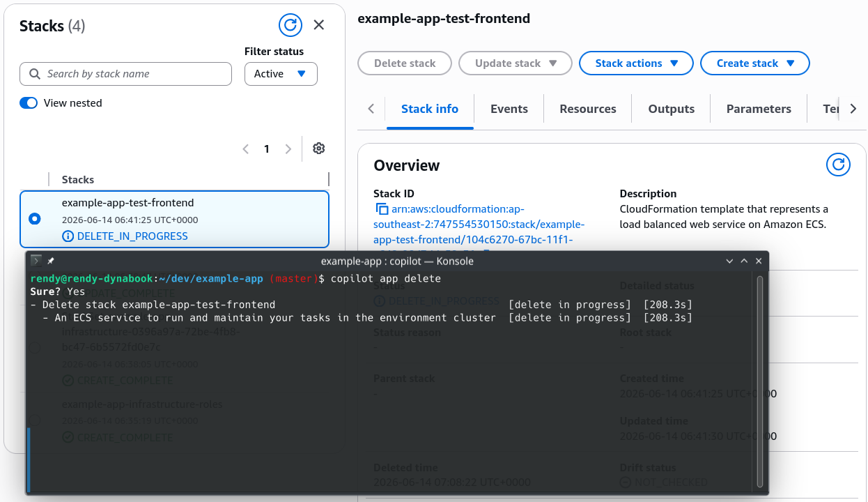868x502 pixels.
Task: Select the example-app-infrastructure-roles stack row
Action: pyautogui.click(x=174, y=420)
